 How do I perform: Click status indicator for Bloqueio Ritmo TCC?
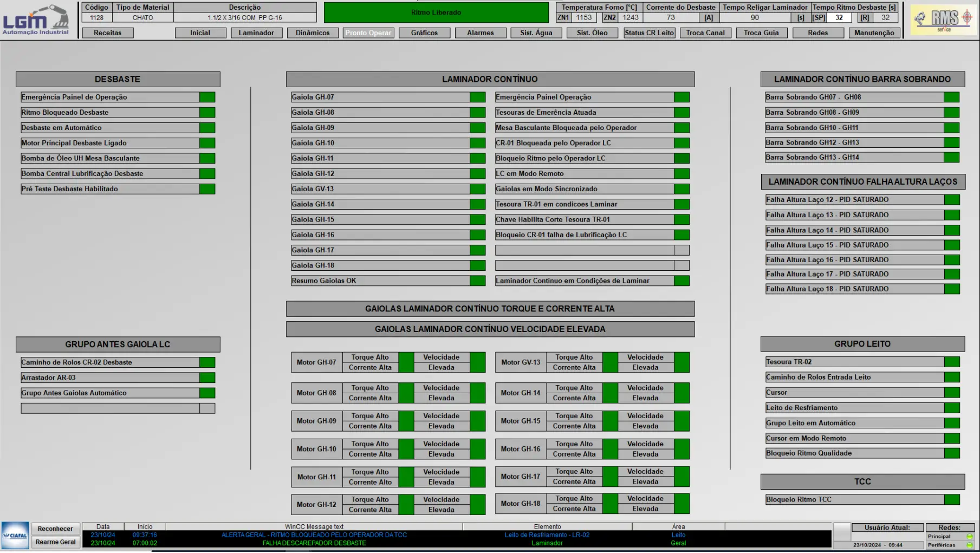tap(951, 499)
